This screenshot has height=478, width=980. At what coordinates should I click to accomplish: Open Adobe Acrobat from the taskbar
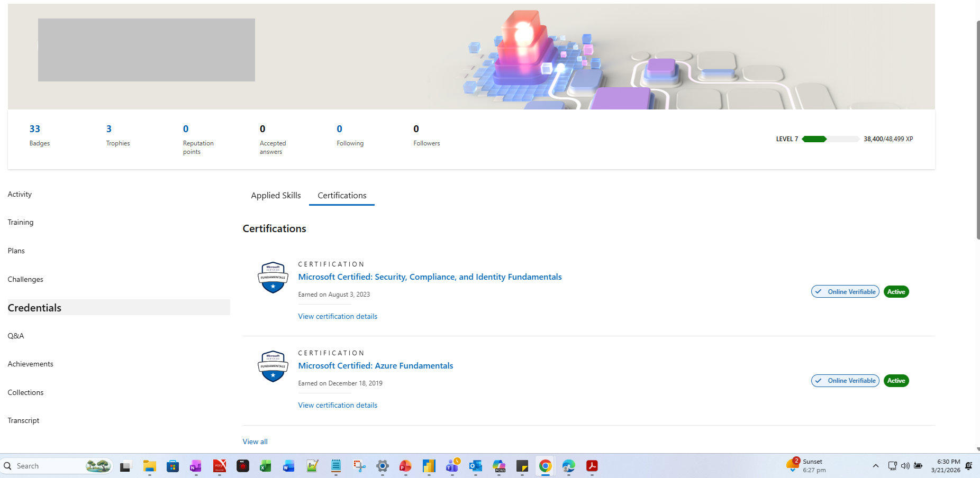[x=592, y=466]
